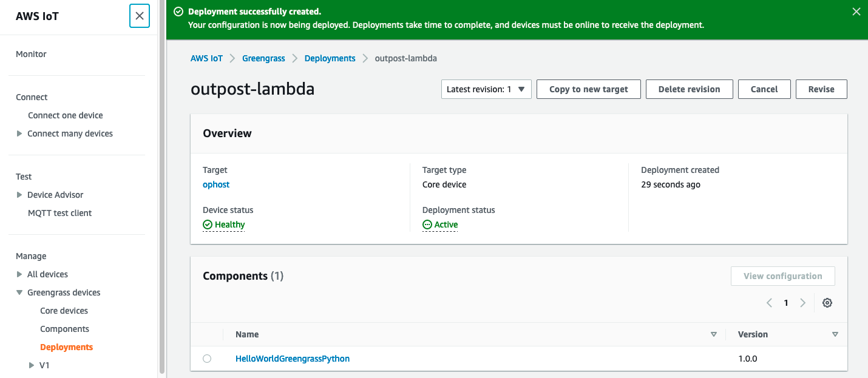Open MQTT test client page
Screen dimensions: 868x378
tap(60, 213)
